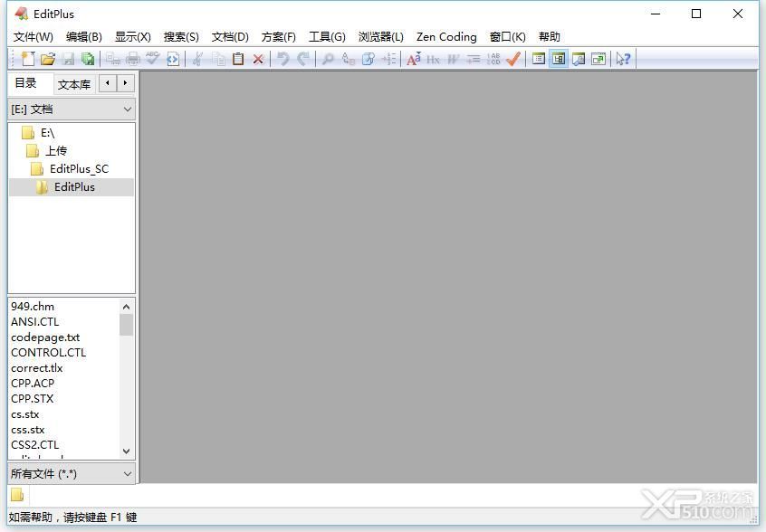Click the Print toolbar icon
766x532 pixels.
click(133, 59)
